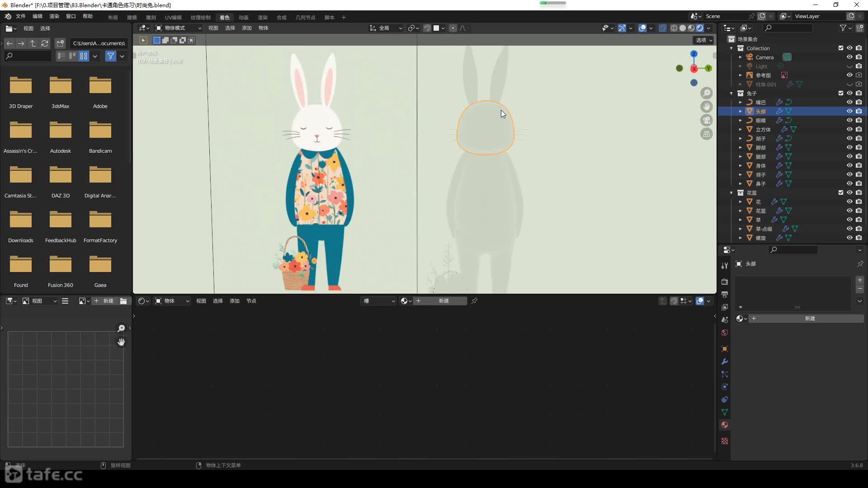
Task: Open the Downloads folder thumbnail
Action: (x=21, y=227)
